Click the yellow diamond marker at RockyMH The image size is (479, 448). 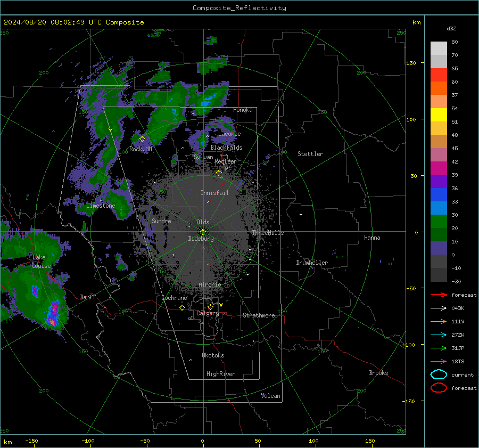pos(142,139)
